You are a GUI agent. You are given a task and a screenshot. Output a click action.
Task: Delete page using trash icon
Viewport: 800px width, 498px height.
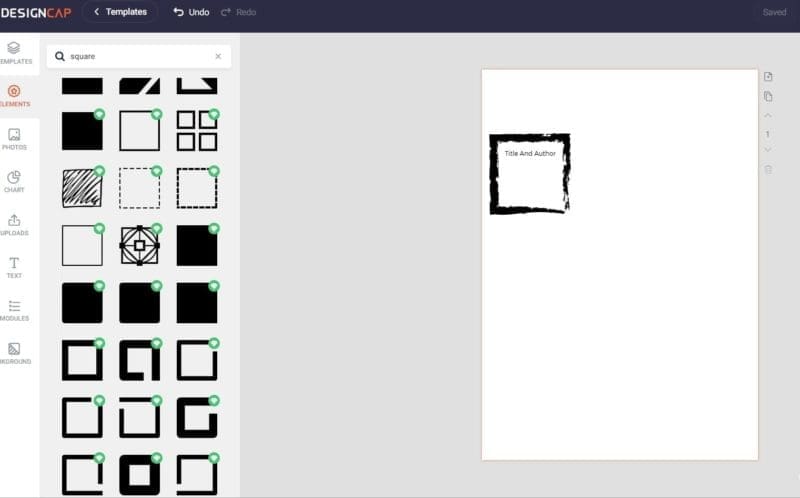pyautogui.click(x=768, y=169)
